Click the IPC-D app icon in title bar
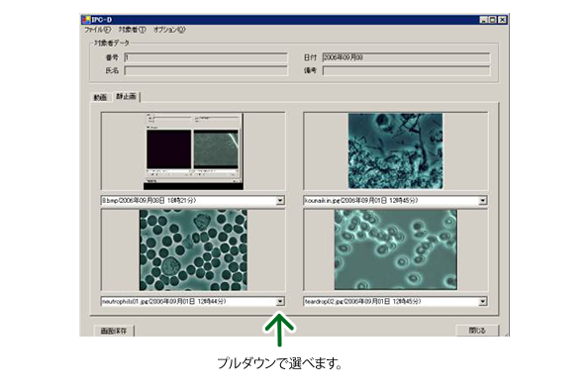 [x=86, y=20]
